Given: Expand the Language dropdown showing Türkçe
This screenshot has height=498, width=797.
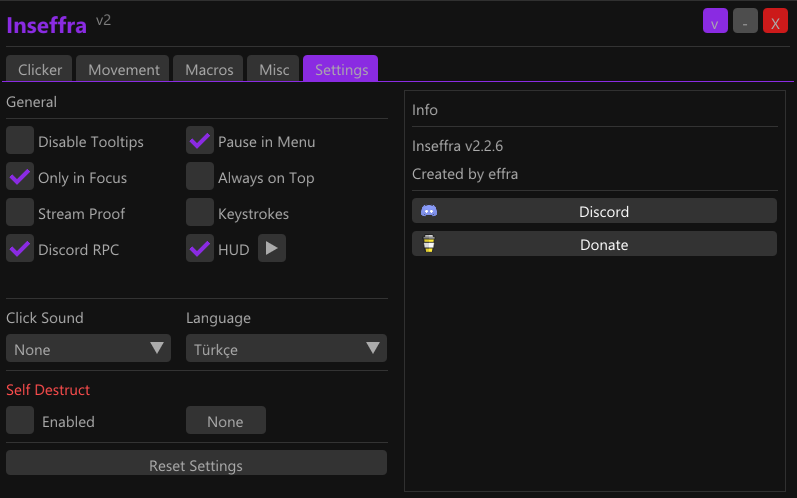Looking at the screenshot, I should point(286,348).
